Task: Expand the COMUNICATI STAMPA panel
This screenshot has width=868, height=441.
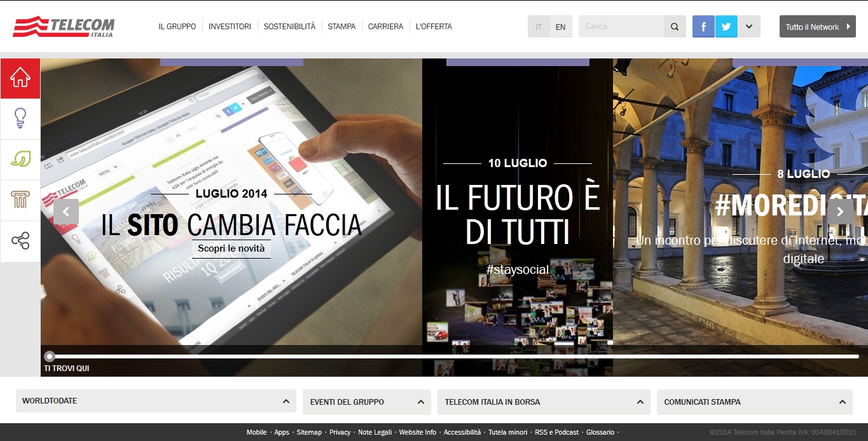Action: point(754,402)
